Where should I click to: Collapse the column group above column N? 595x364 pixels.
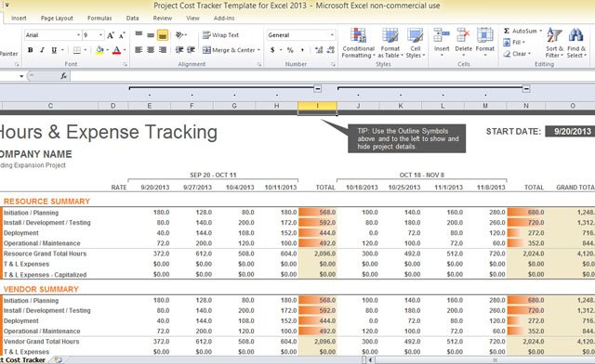pos(526,89)
